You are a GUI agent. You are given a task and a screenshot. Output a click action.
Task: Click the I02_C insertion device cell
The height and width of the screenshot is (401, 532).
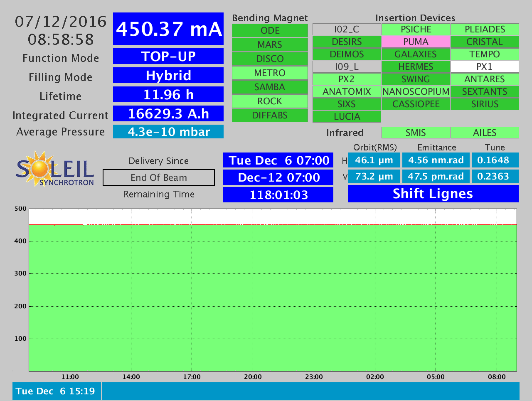(x=347, y=29)
